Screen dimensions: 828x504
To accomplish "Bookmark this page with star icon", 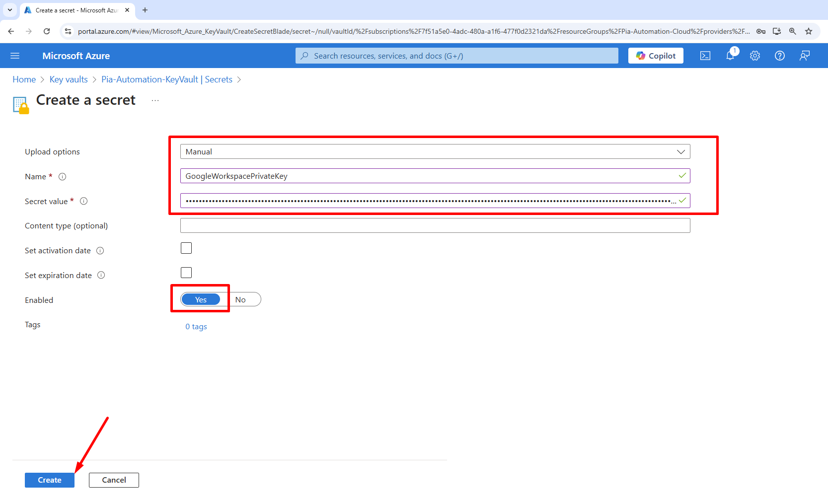I will 809,31.
